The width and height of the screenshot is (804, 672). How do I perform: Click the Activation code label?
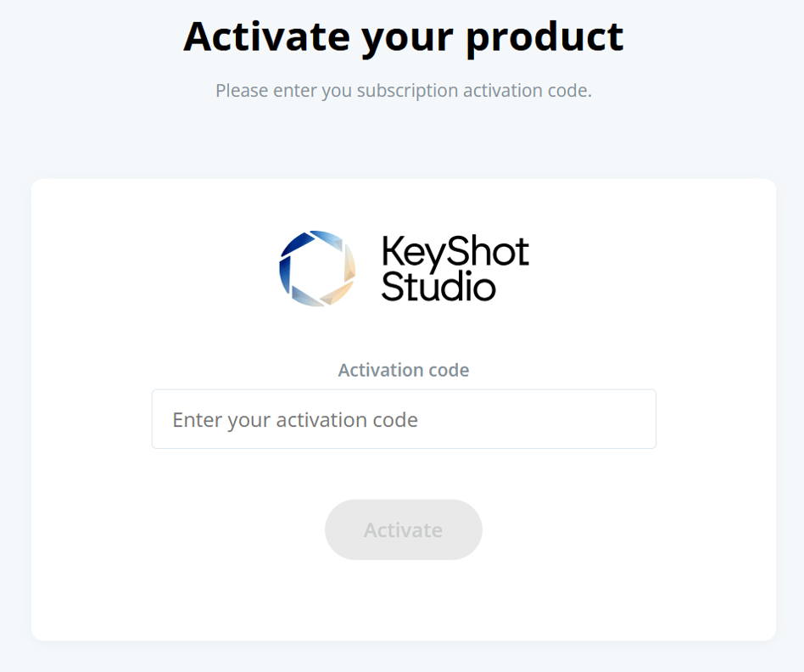point(404,370)
